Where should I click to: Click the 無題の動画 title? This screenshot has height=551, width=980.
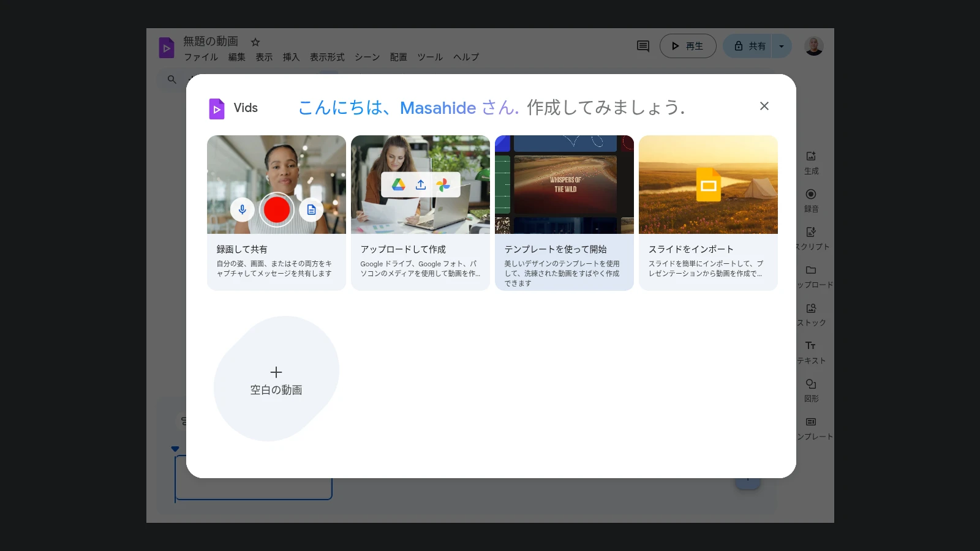point(211,41)
